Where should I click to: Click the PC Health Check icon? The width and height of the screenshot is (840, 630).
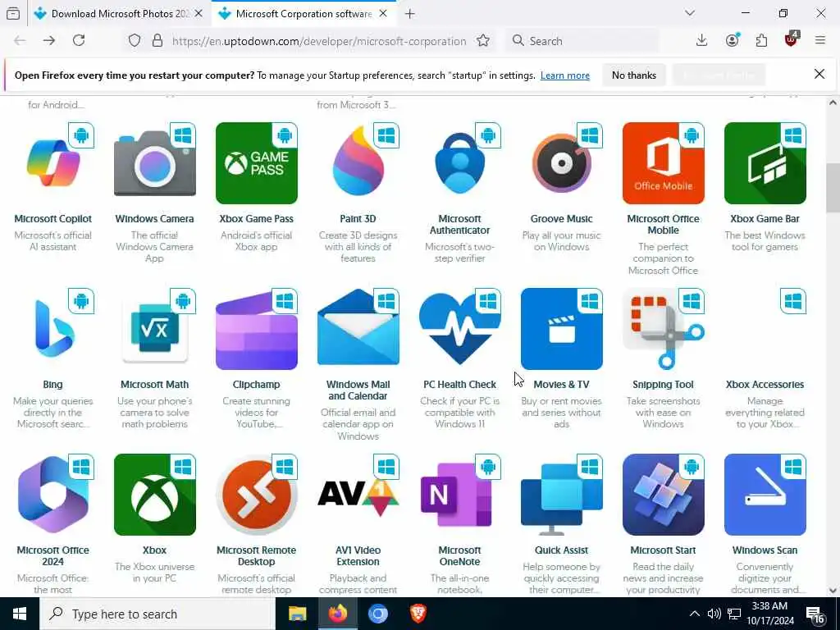click(x=459, y=329)
